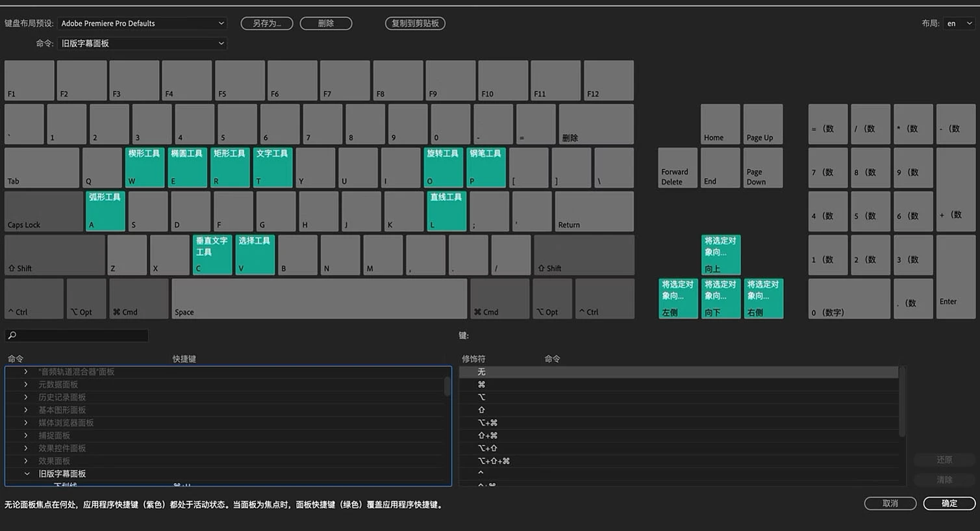Expand the 效果控件面板 tree row
The width and height of the screenshot is (980, 531).
[x=26, y=448]
